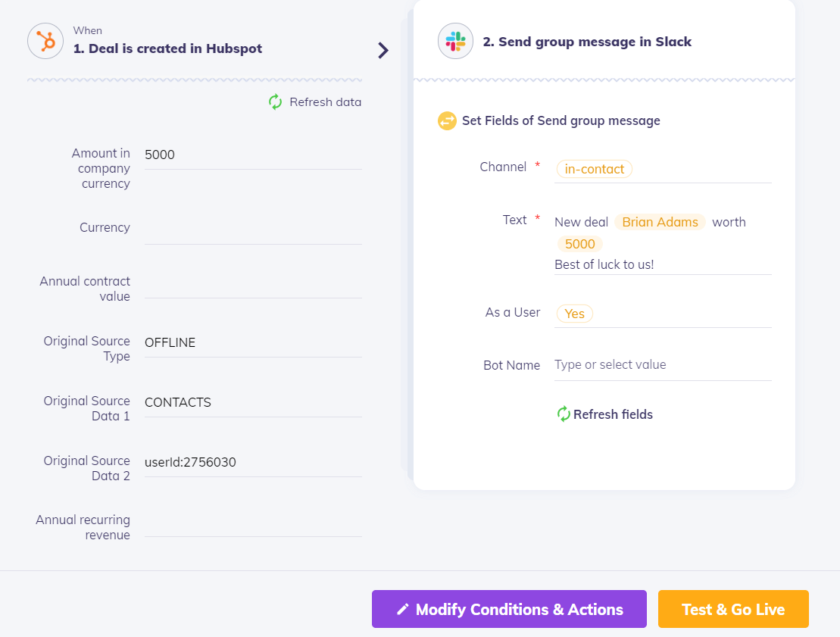Open the Channel field with in-contact
840x637 pixels.
point(595,169)
